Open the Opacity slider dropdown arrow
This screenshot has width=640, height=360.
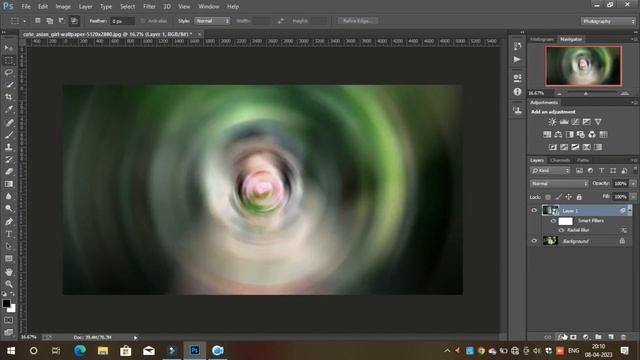(633, 184)
